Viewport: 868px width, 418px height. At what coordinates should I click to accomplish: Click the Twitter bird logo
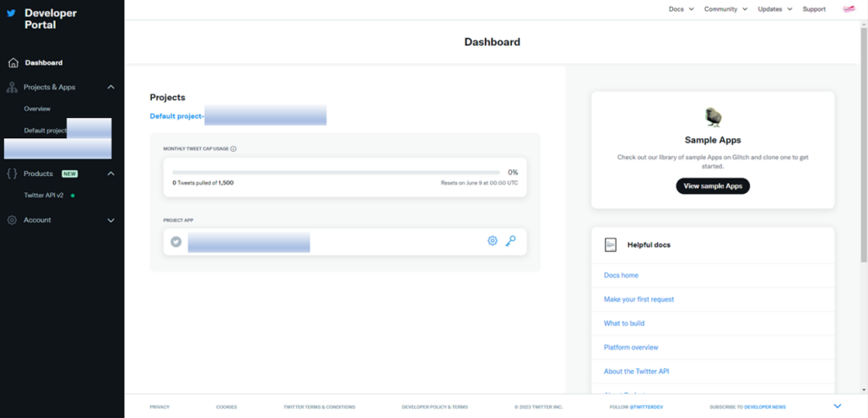11,13
